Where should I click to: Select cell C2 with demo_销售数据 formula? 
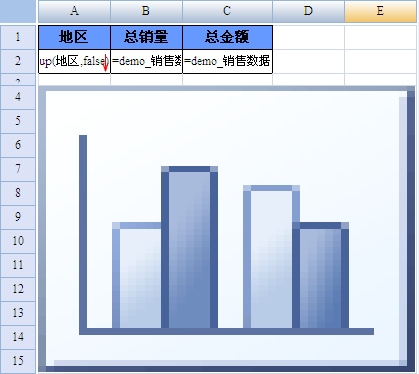[227, 61]
